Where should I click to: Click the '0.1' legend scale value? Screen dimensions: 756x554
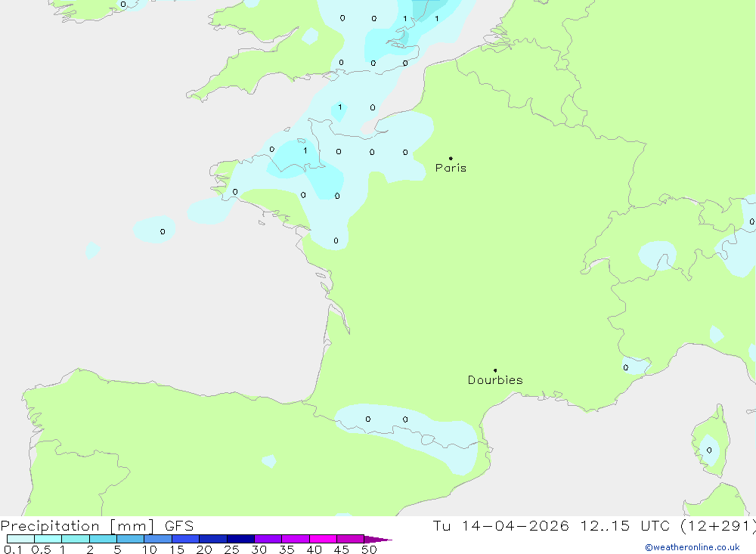tap(13, 549)
